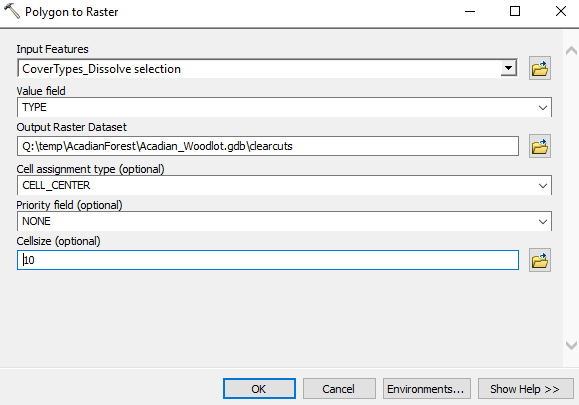Click the hammer tool icon in title bar
Image resolution: width=579 pixels, height=405 pixels.
point(12,11)
